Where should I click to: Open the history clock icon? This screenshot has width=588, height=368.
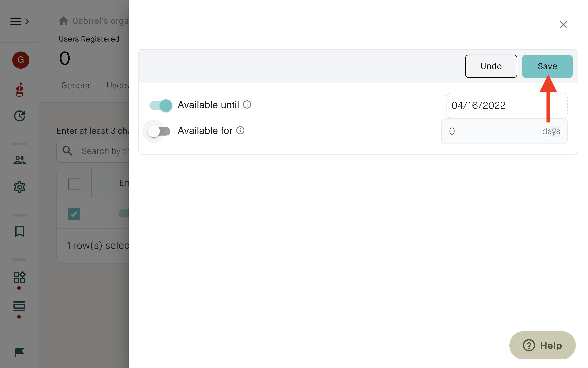(x=20, y=116)
